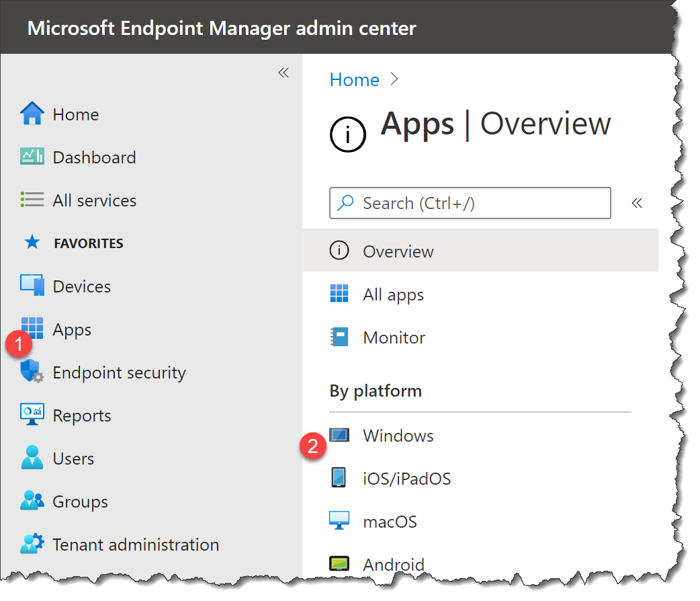The width and height of the screenshot is (700, 601).
Task: Open Reports using its monitor icon
Action: [x=32, y=415]
